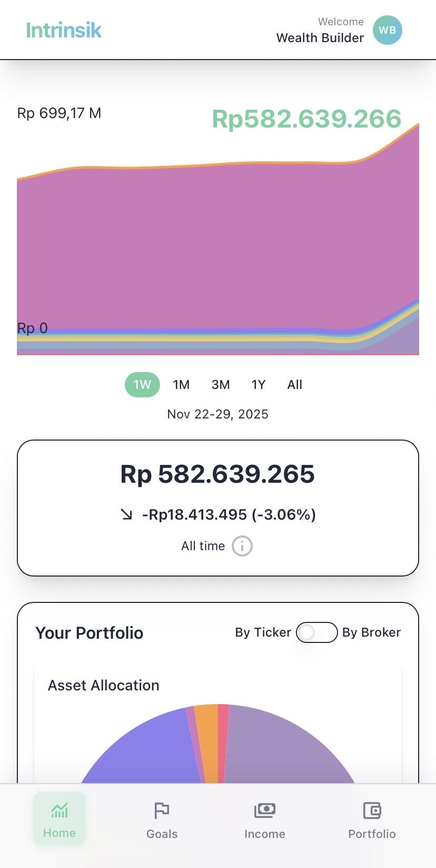Click the All time info icon
The width and height of the screenshot is (436, 868).
point(242,546)
